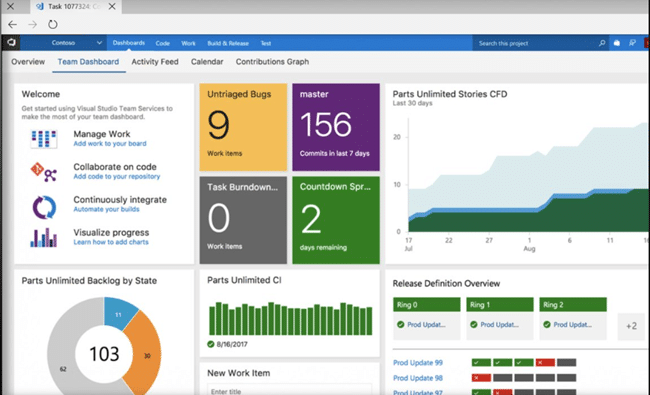Click the New Work Item 'Enter title' field
This screenshot has width=650, height=395.
[289, 391]
